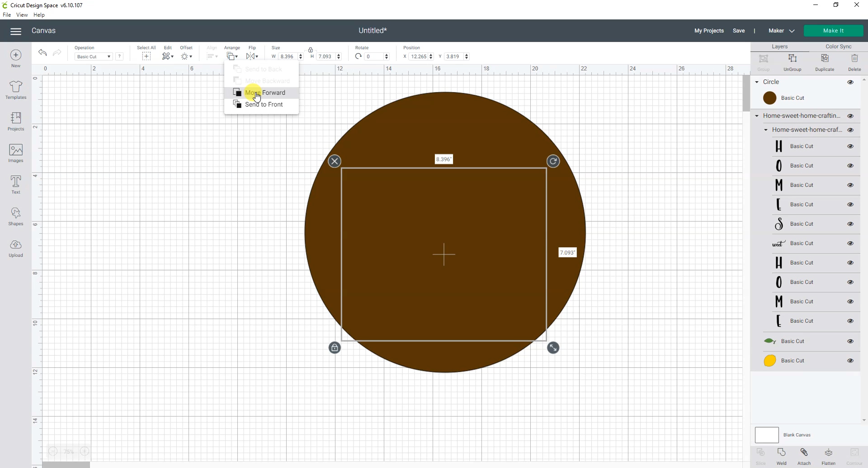Open the Upload panel
The width and height of the screenshot is (868, 468).
point(16,248)
